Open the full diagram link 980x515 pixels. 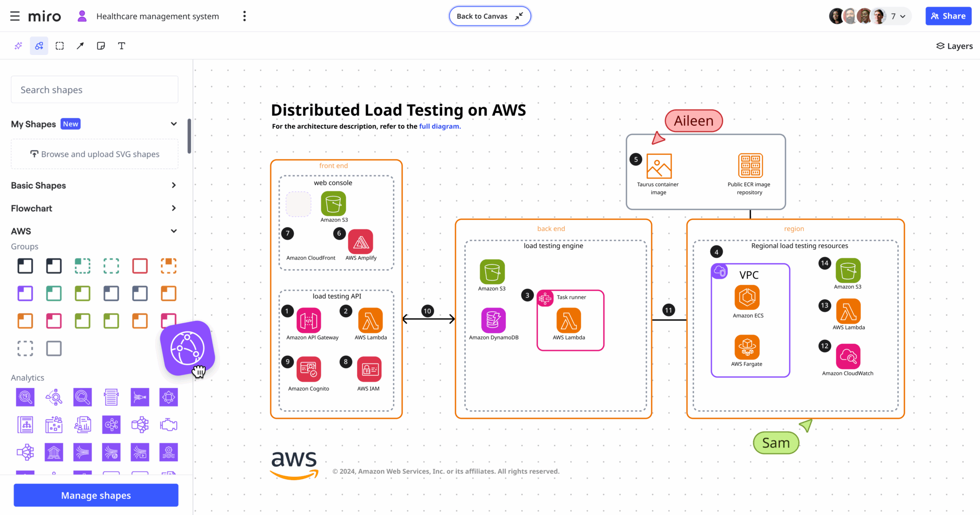click(x=439, y=126)
